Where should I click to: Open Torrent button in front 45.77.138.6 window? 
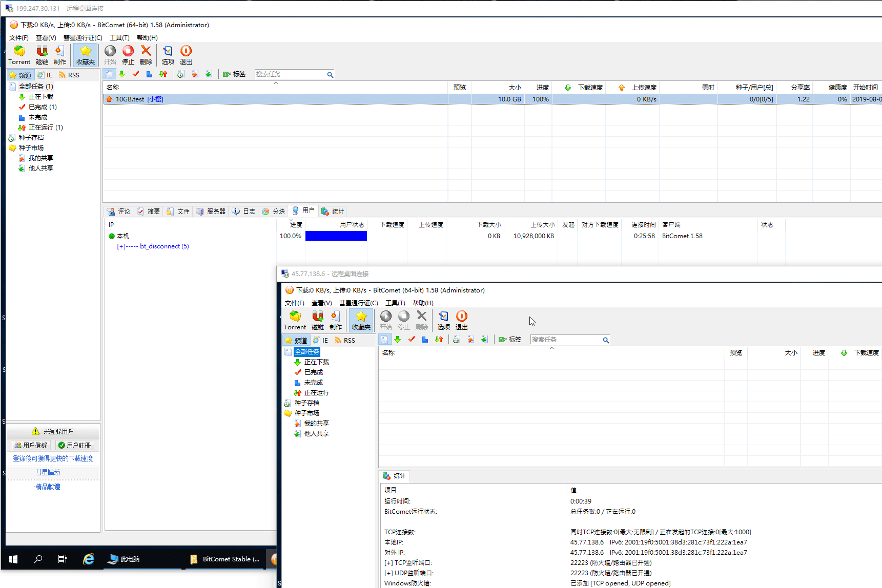pyautogui.click(x=295, y=320)
